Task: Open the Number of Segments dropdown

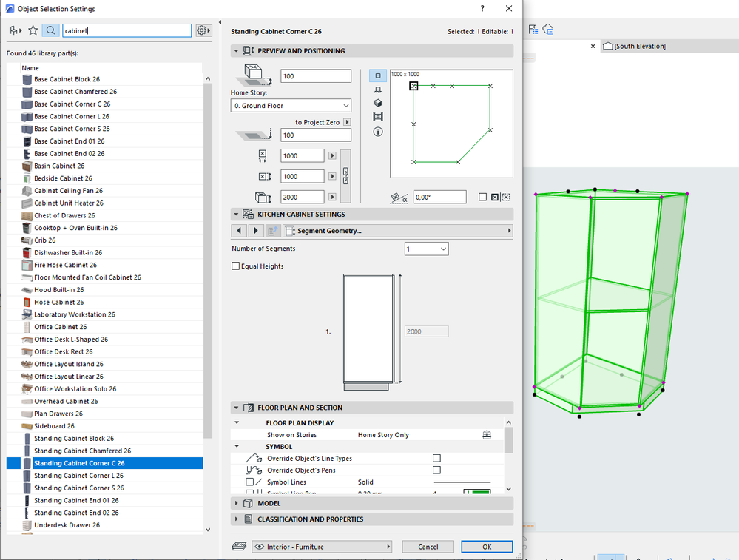Action: (x=427, y=249)
